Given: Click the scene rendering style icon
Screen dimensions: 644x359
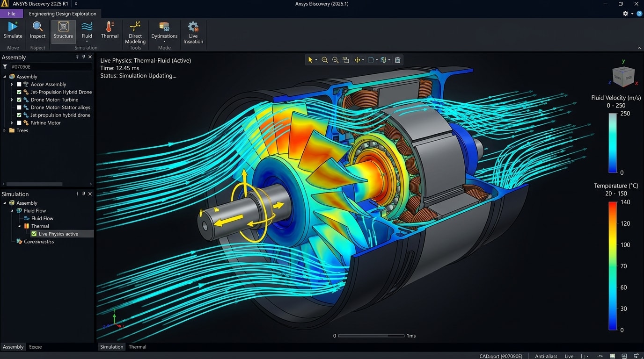Looking at the screenshot, I should (x=384, y=60).
